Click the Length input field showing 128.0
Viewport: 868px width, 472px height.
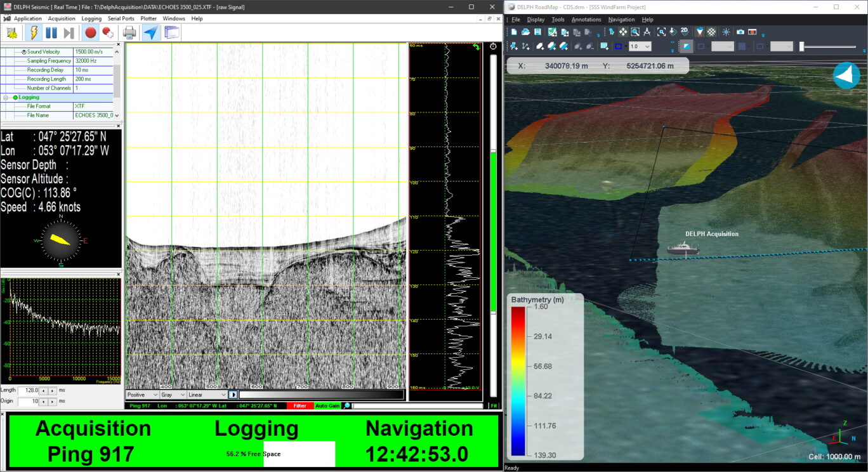pyautogui.click(x=29, y=391)
